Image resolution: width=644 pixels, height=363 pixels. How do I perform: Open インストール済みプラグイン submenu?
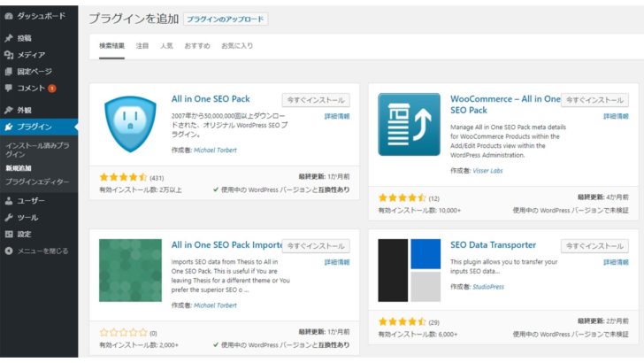click(x=37, y=150)
